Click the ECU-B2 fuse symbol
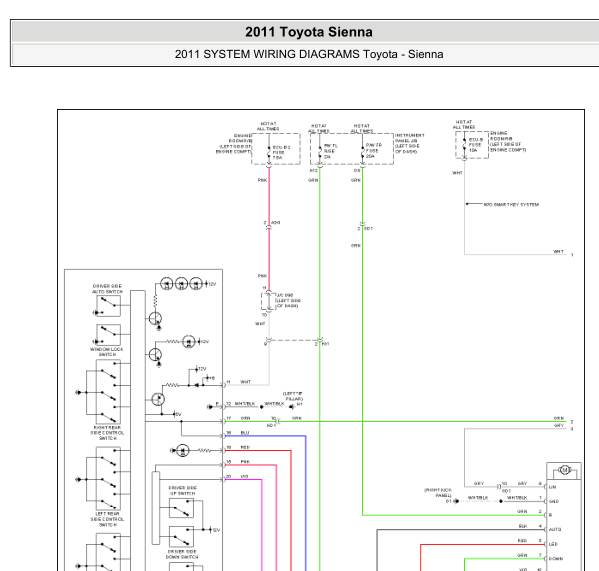The image size is (599, 571). 269,152
